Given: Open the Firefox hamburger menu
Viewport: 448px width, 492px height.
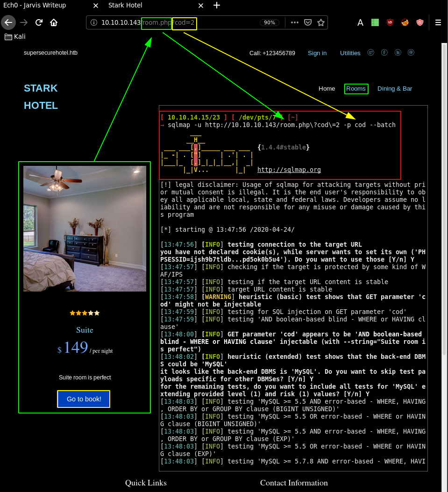Looking at the screenshot, I should pyautogui.click(x=438, y=22).
